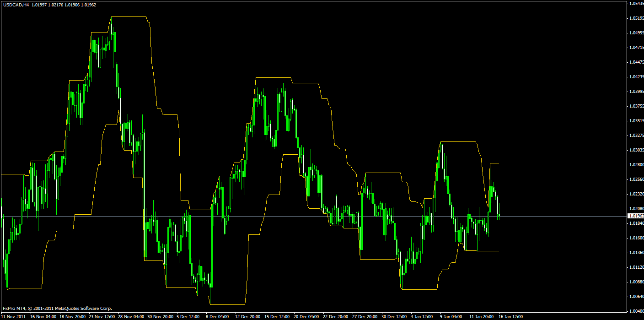Viewport: 644px width, 320px height.
Task: Click the 30 Nov 20:00 time label
Action: 161,316
